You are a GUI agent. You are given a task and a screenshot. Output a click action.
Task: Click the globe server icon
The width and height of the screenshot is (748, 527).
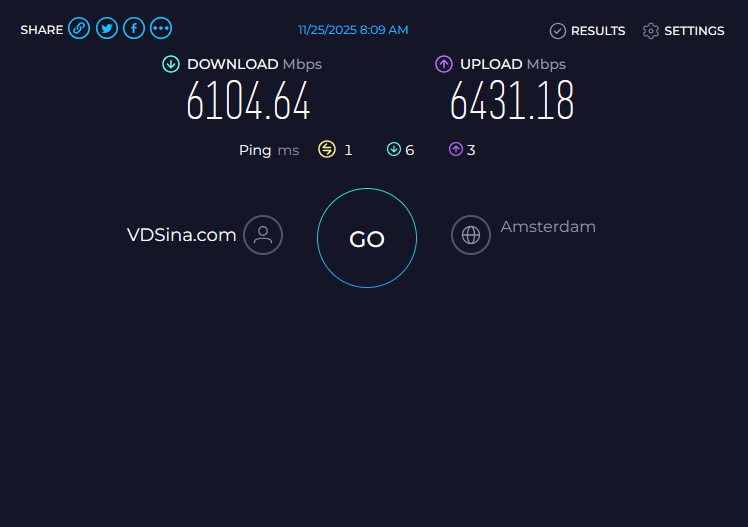pyautogui.click(x=471, y=235)
